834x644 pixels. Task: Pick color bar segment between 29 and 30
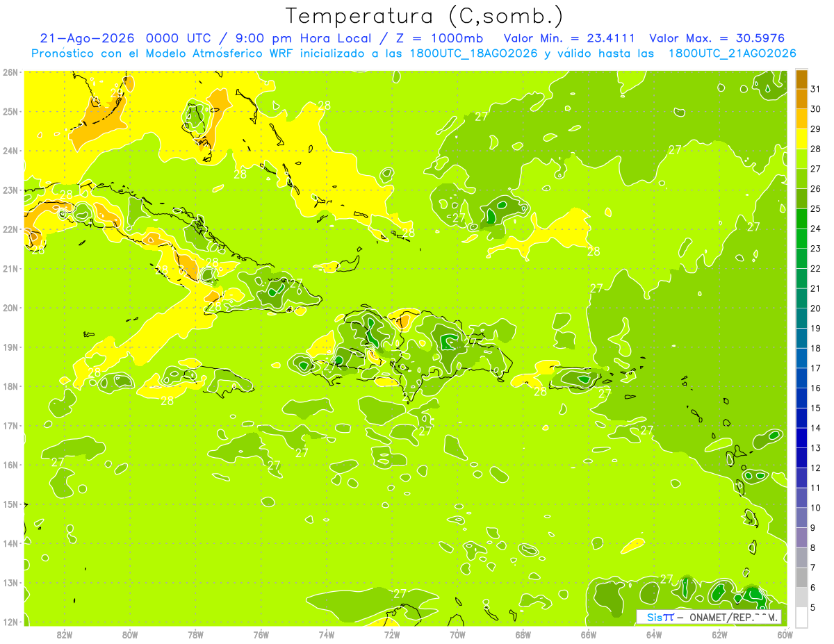point(801,118)
